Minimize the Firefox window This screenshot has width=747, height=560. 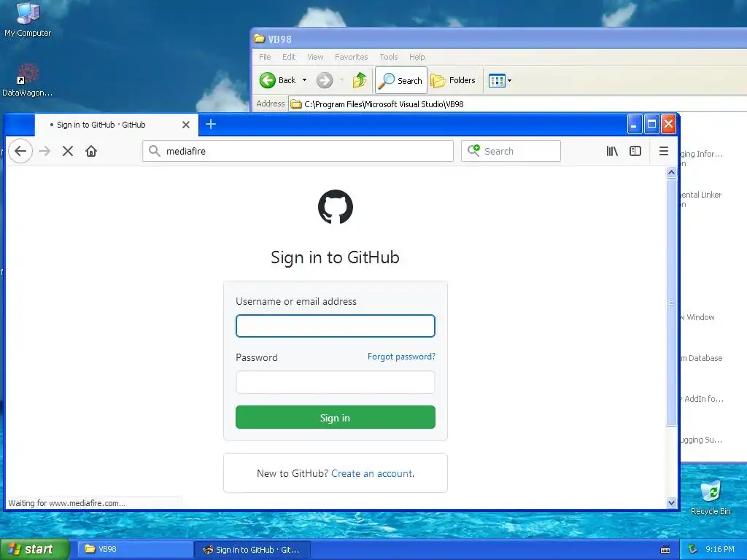click(634, 124)
